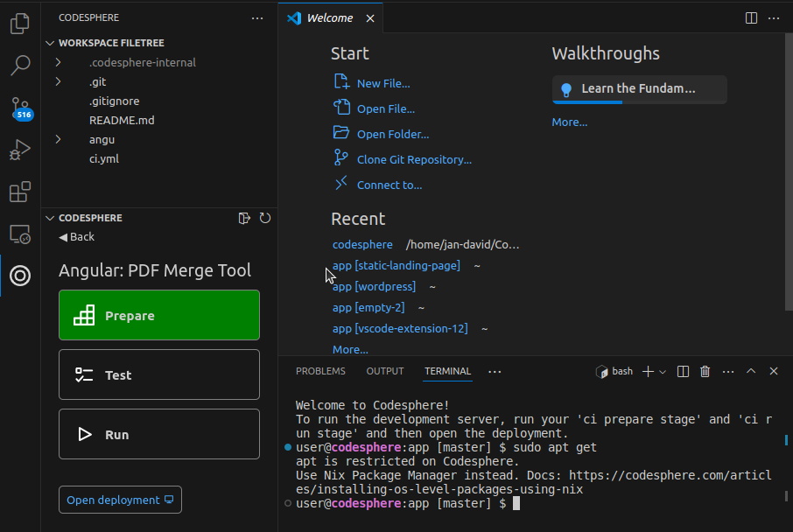Kill terminal using the trash icon
Screen dimensions: 793x532
[x=705, y=372]
